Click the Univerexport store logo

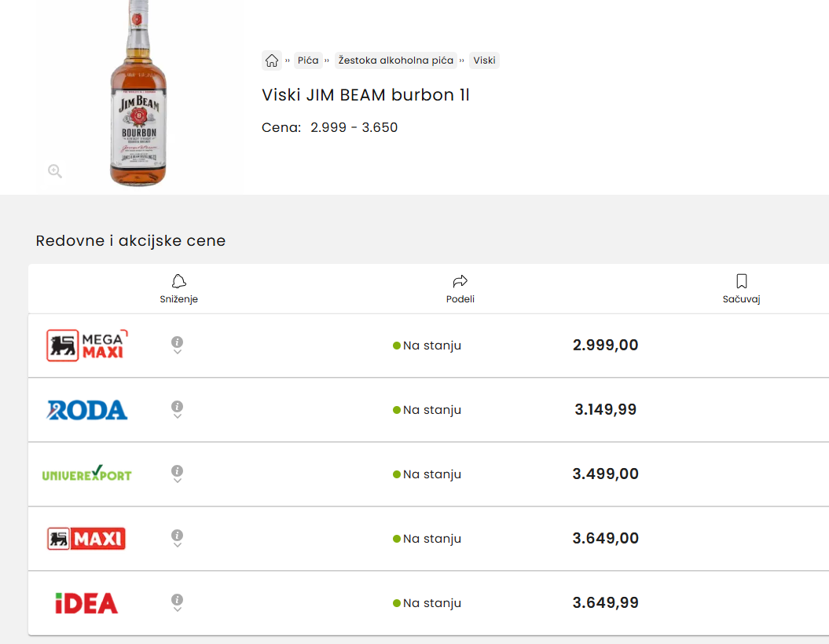(86, 474)
